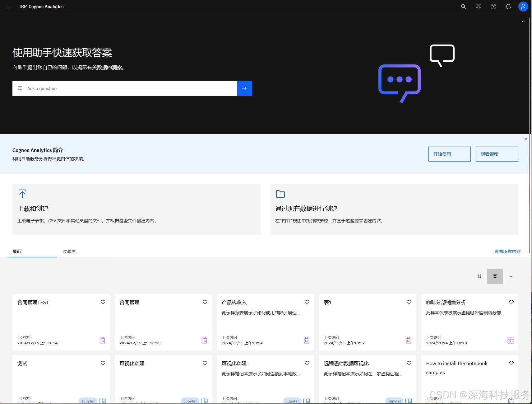Switch to grid tile view

(x=495, y=276)
